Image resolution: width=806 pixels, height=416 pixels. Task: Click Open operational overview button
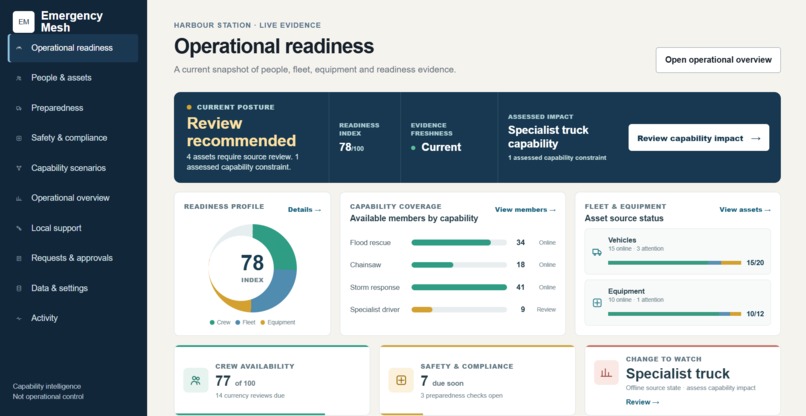718,60
